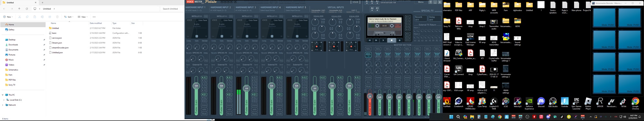The image size is (644, 121).
Task: Expand This PC in navigation tree
Action: point(3,95)
